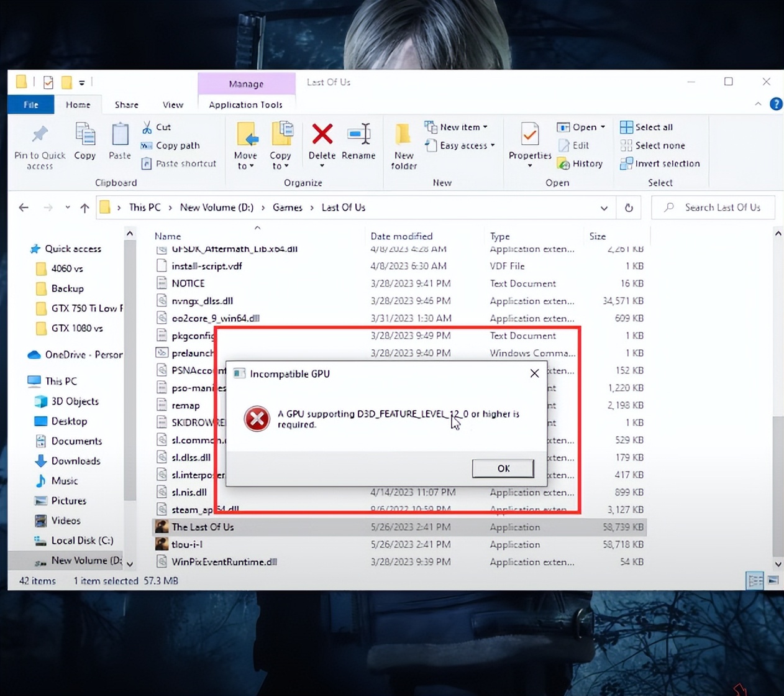The width and height of the screenshot is (784, 696).
Task: Create a New folder
Action: coord(404,146)
